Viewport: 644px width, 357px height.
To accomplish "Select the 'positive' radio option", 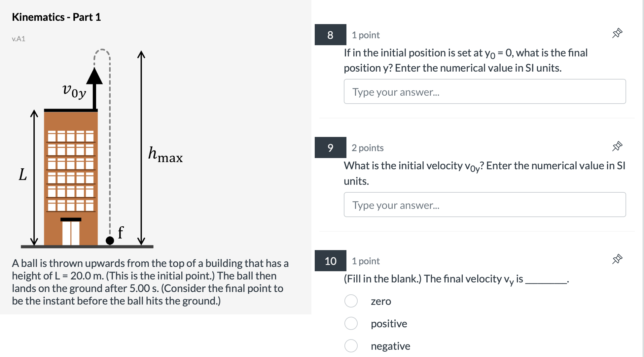I will [351, 323].
